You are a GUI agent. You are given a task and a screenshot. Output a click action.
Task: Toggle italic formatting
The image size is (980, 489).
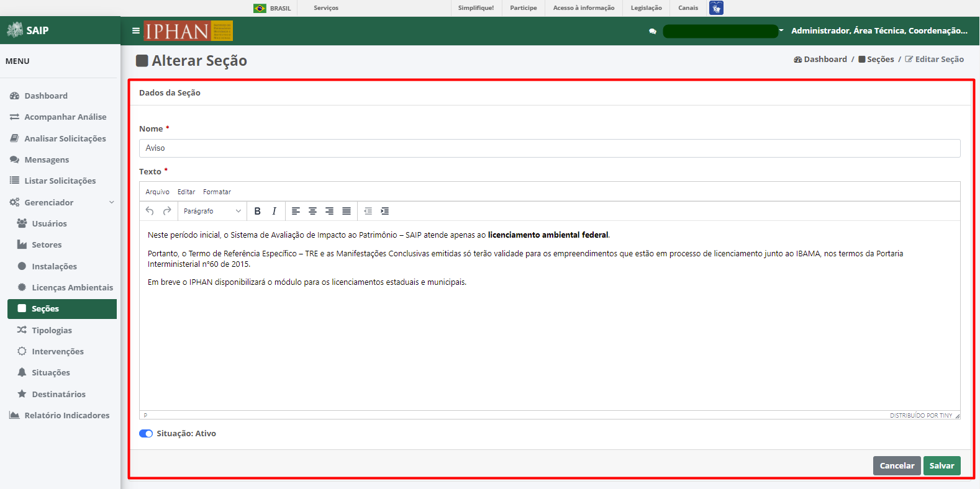point(274,211)
